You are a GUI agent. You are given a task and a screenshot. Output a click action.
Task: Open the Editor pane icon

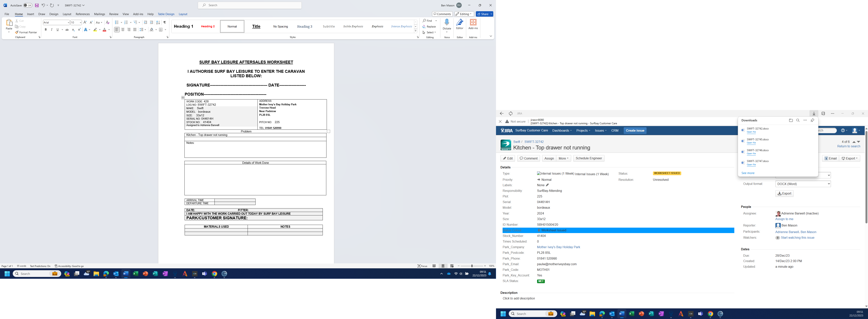(x=460, y=22)
